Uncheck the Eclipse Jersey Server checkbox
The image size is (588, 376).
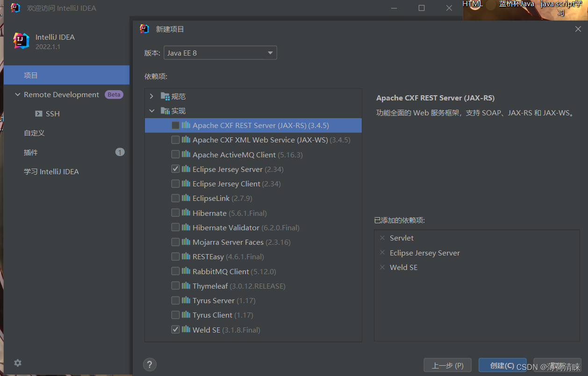pos(175,169)
